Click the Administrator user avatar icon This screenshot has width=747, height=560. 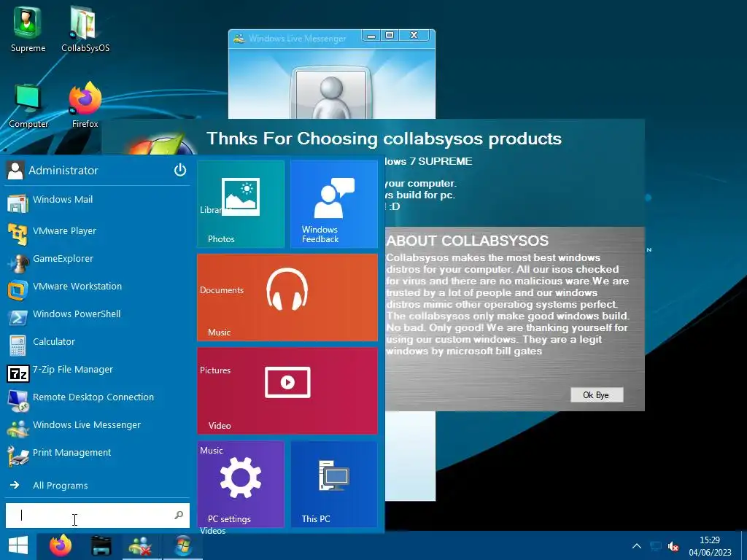tap(15, 171)
